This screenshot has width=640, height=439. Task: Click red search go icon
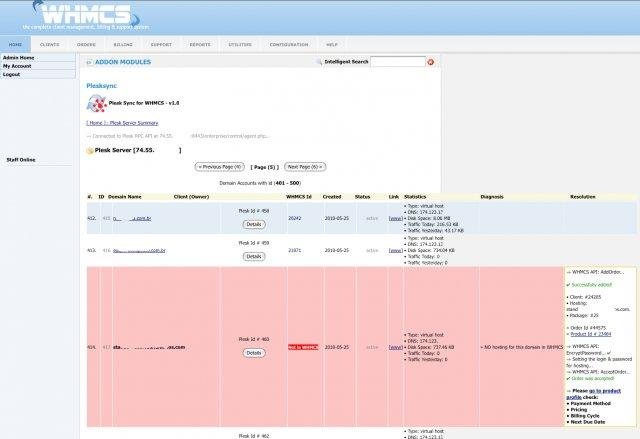point(430,62)
